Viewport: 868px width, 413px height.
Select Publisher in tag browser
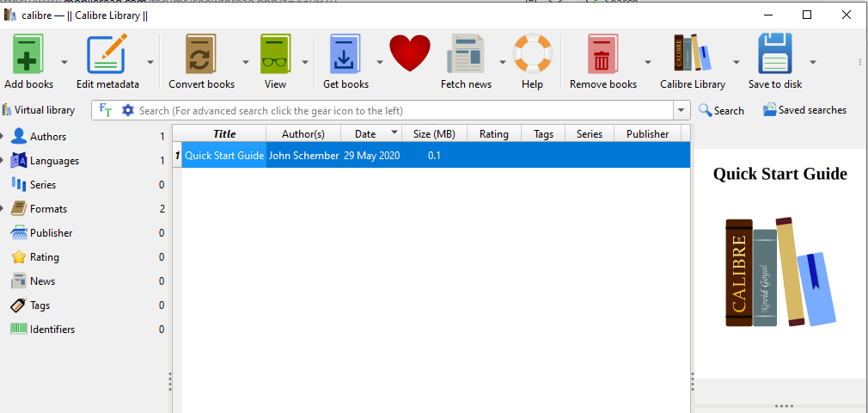[x=51, y=233]
